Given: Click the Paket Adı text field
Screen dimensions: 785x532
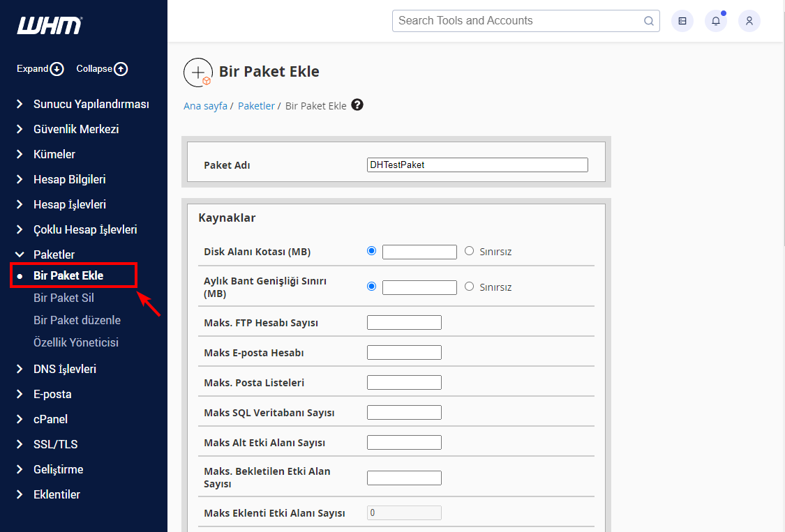Looking at the screenshot, I should (x=477, y=165).
